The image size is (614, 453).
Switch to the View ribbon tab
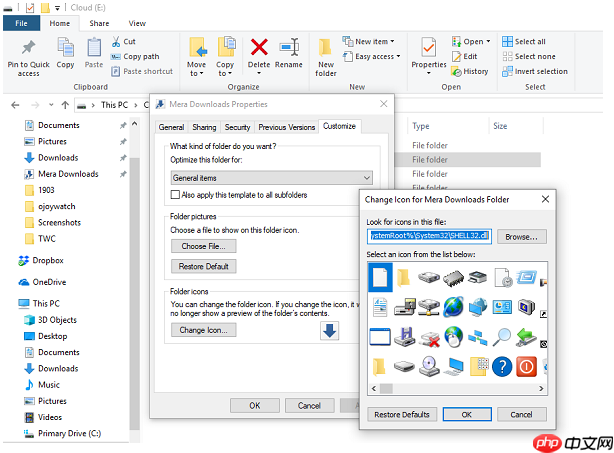pos(137,23)
